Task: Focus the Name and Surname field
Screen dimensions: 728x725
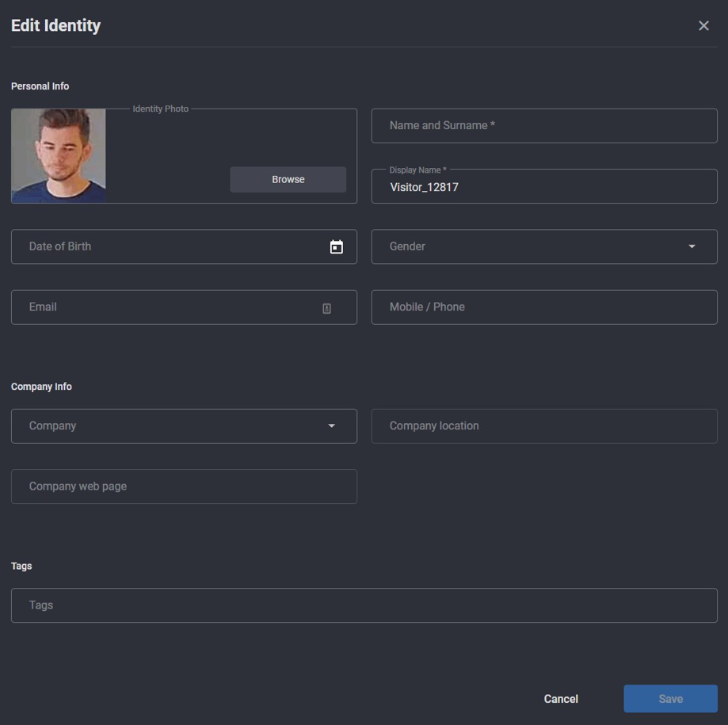Action: [544, 126]
